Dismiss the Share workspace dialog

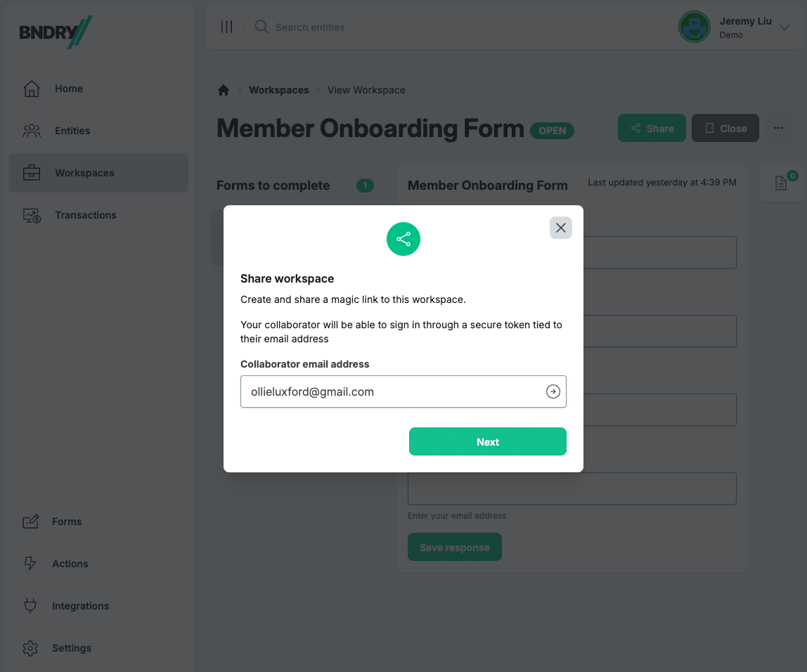[x=560, y=228]
